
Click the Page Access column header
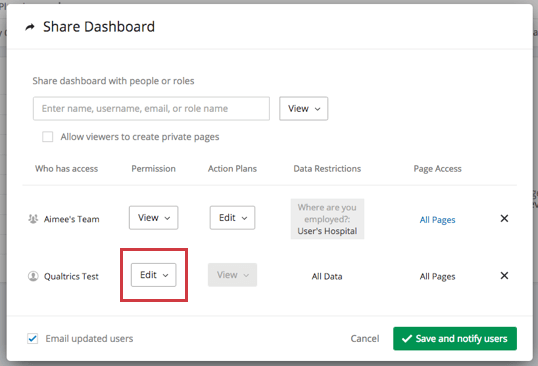pos(437,169)
